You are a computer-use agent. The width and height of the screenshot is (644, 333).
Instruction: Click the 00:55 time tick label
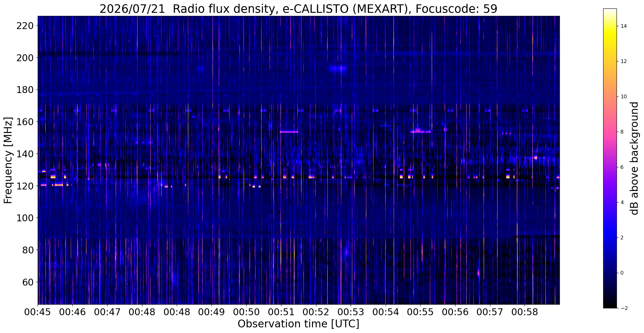(421, 312)
